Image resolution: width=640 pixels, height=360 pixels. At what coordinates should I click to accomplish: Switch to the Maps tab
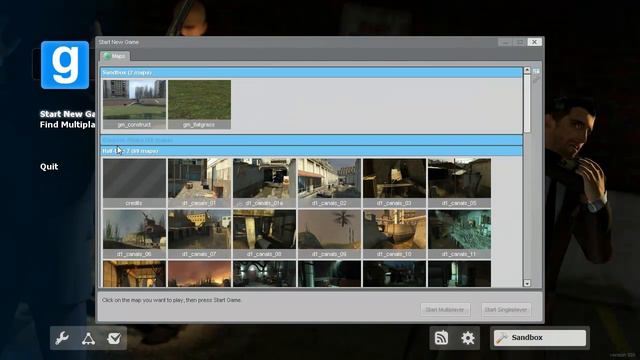[115, 56]
